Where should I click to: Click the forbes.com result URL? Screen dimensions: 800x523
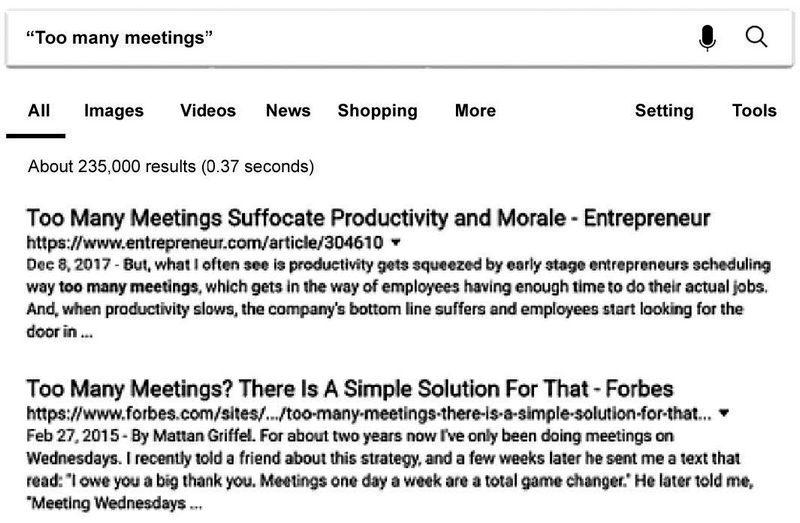(x=365, y=413)
